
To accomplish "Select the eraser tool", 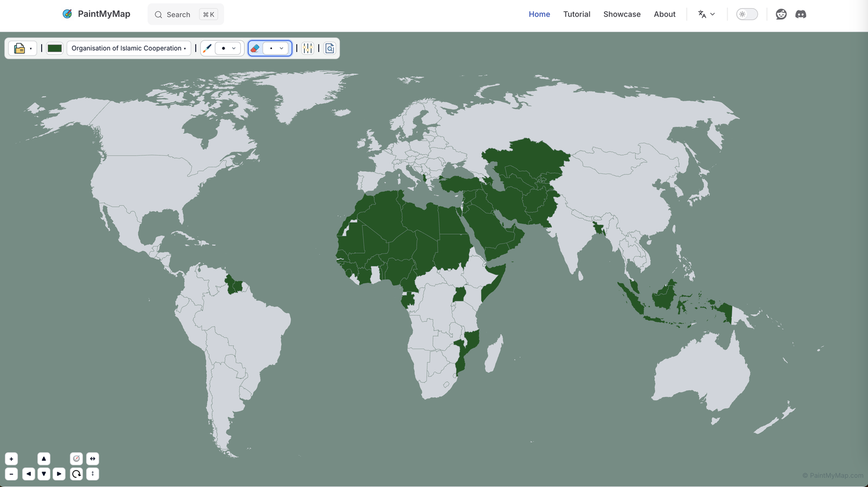I will (x=255, y=48).
